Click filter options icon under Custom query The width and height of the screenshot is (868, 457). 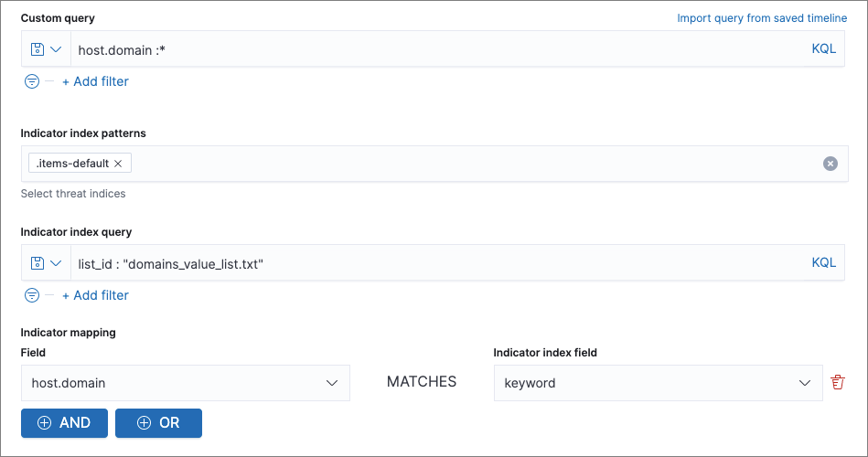pos(32,81)
